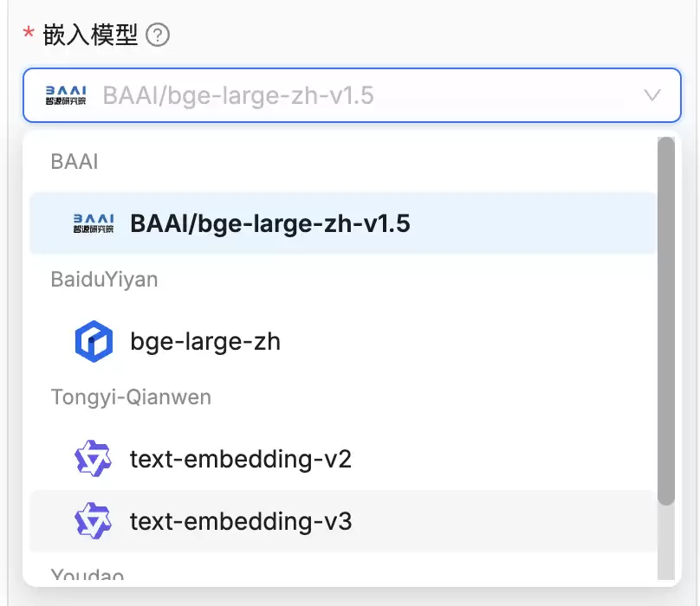Click the BAAI group header
This screenshot has height=606, width=700.
click(x=75, y=162)
